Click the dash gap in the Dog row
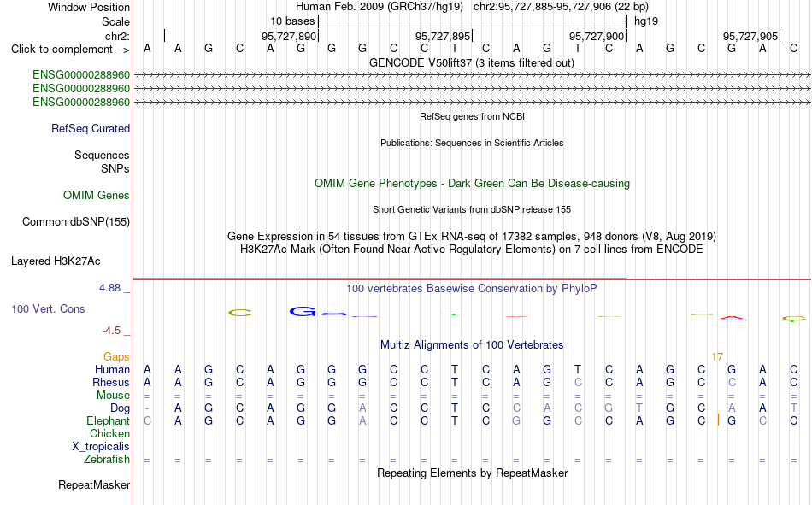812x505 pixels. [x=147, y=408]
